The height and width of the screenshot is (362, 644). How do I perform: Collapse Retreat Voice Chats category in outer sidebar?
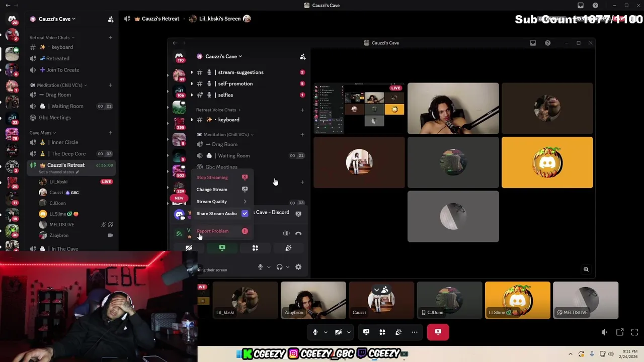[x=52, y=38]
